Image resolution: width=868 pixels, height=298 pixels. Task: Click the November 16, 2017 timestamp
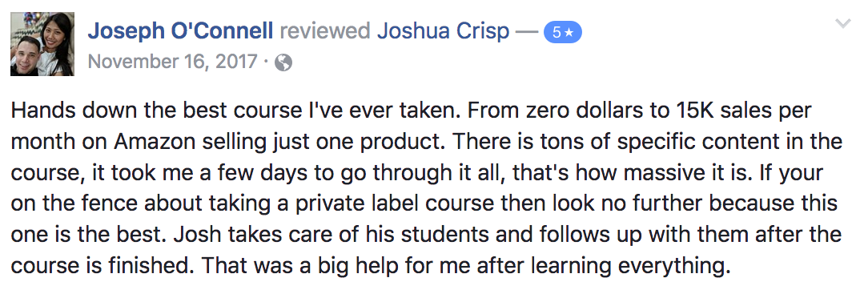(x=173, y=62)
